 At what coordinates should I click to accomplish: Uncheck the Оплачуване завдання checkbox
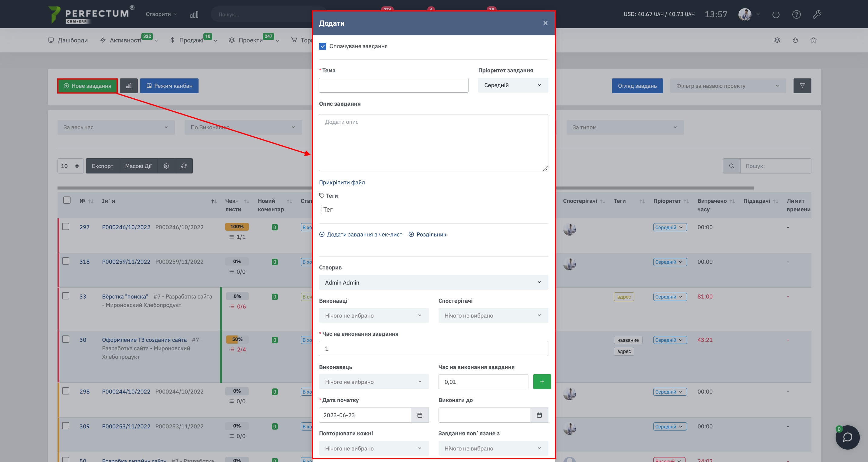(322, 46)
